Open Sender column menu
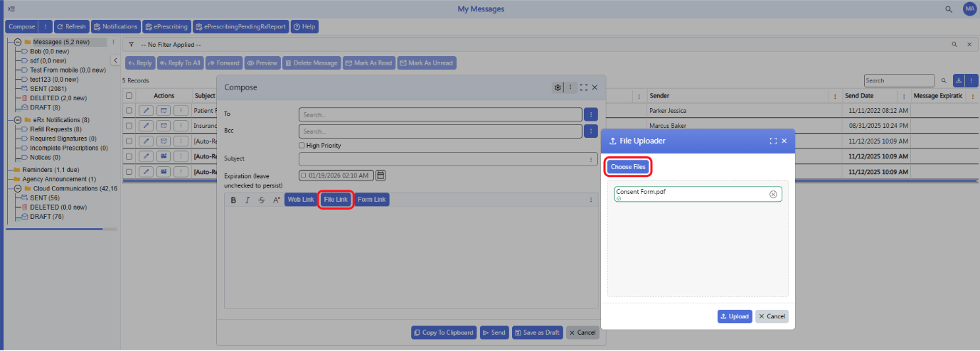 (835, 95)
